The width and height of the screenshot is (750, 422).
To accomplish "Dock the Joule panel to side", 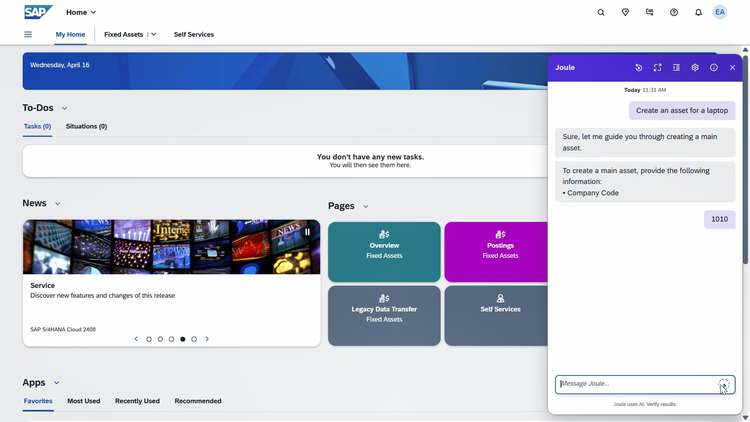I will tap(676, 67).
